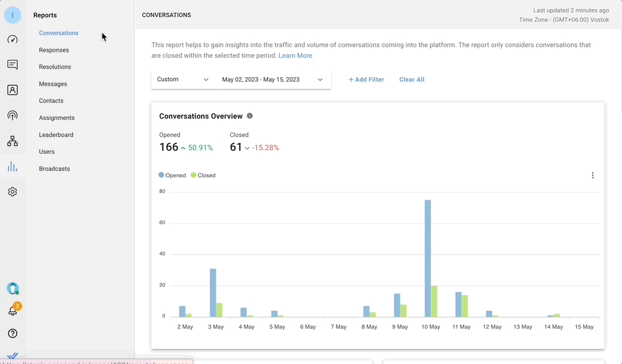
Task: Go to Responses report
Action: pyautogui.click(x=54, y=50)
